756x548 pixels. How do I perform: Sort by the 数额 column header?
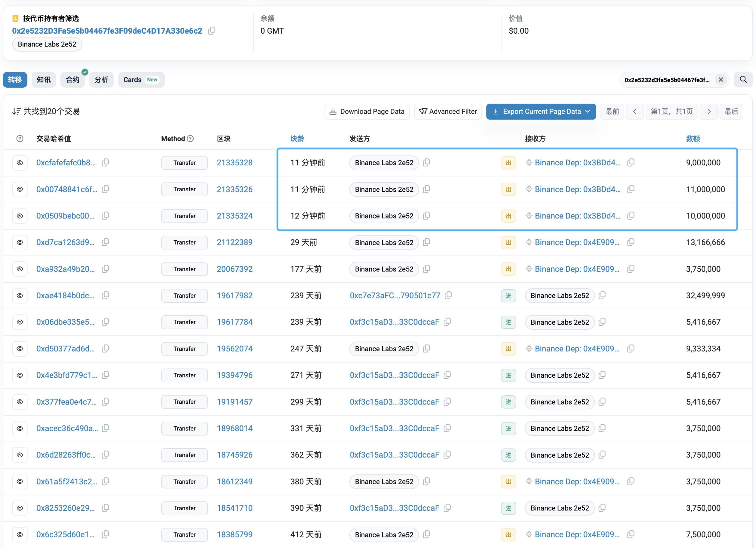tap(693, 139)
